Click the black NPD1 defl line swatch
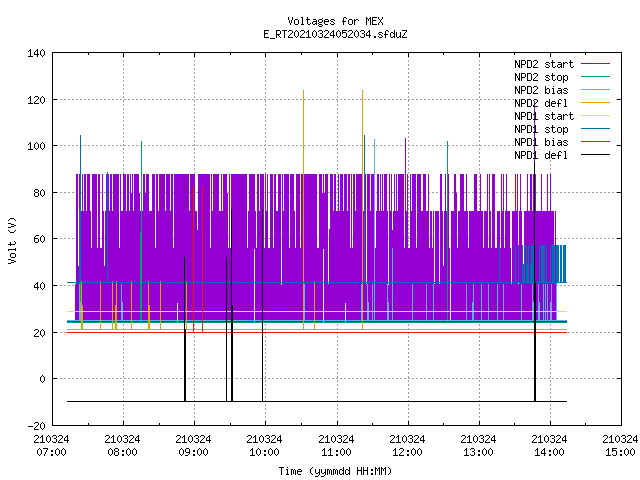This screenshot has height=480, width=640. [x=595, y=155]
